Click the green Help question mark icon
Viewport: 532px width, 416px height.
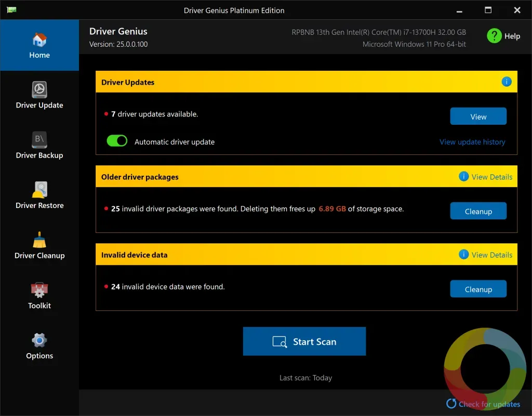point(494,36)
